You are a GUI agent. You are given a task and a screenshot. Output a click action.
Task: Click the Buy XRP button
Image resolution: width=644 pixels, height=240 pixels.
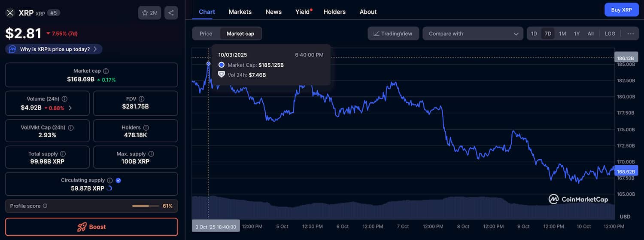click(621, 9)
